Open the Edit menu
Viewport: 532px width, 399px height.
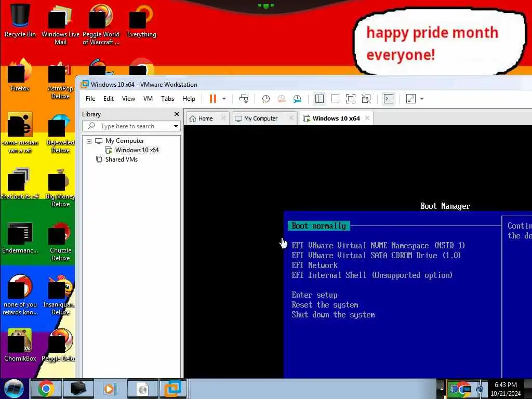click(x=109, y=99)
